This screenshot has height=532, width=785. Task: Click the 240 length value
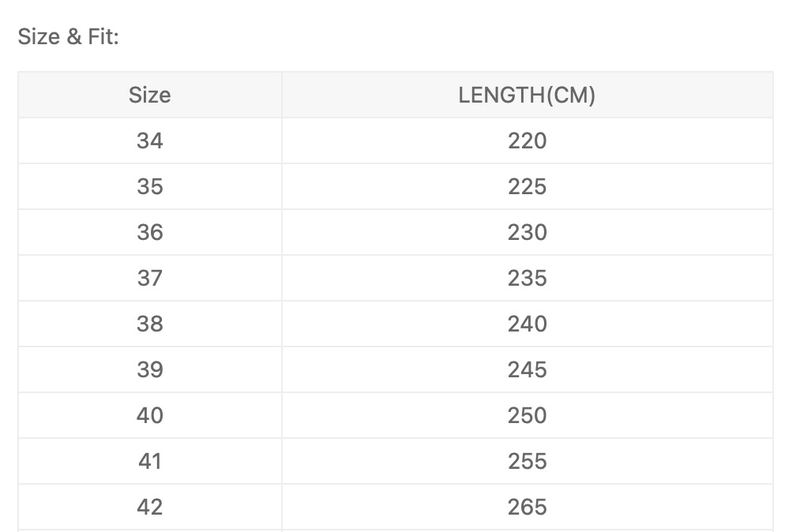[x=527, y=324]
